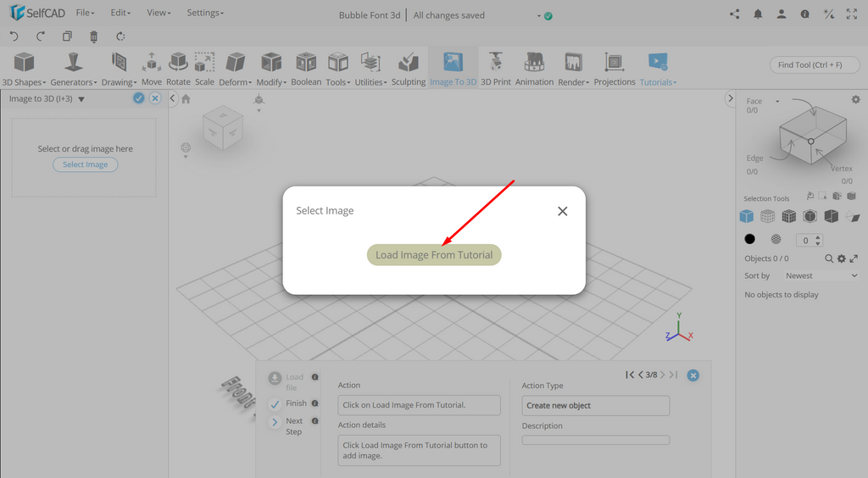
Task: Open the user account icon
Action: click(x=781, y=14)
